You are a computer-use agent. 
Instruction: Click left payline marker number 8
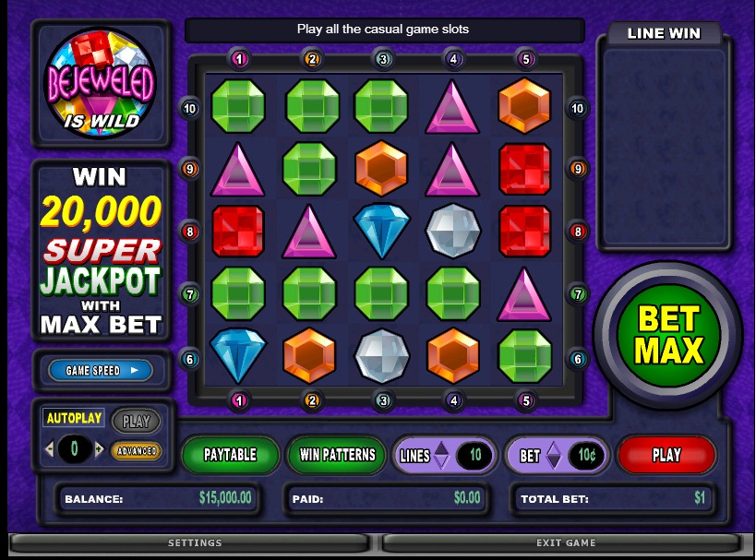190,232
